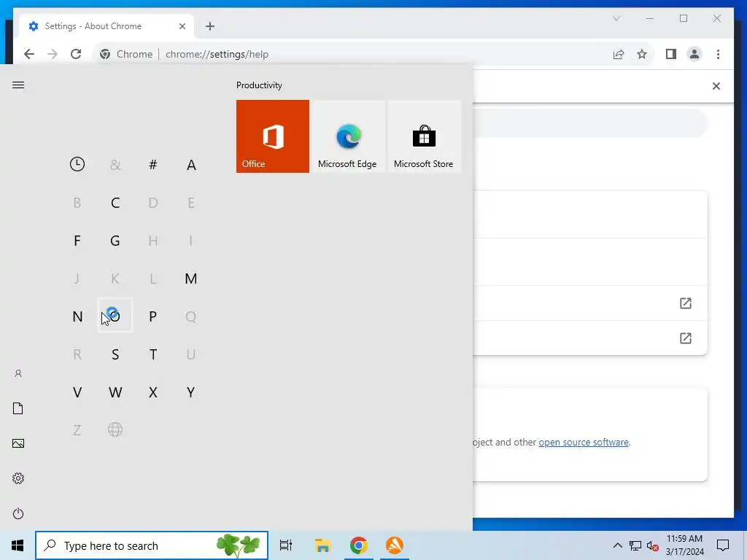Select the Settings - About Chrome tab

(107, 26)
